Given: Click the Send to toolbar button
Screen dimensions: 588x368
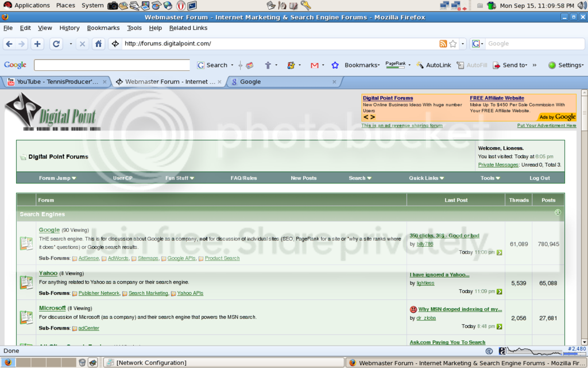Looking at the screenshot, I should tap(510, 65).
